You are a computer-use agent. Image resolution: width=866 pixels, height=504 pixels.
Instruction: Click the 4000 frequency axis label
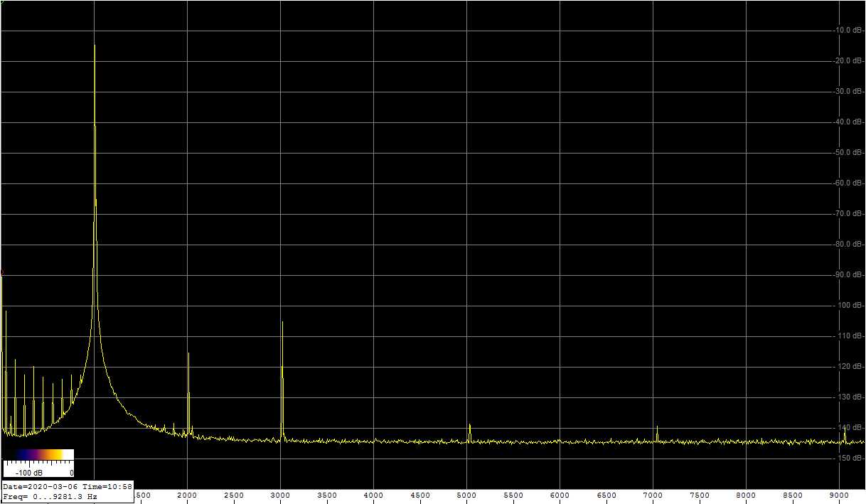373,495
